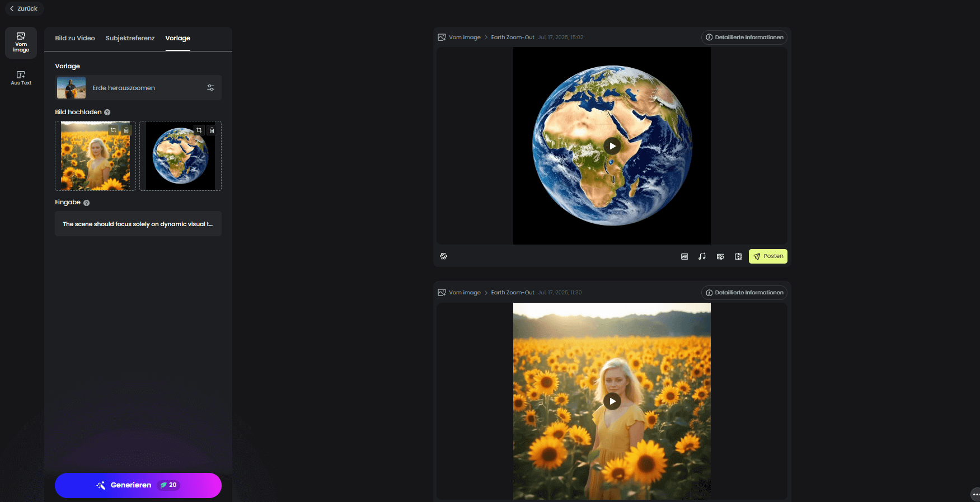This screenshot has height=502, width=980.
Task: Select the Vom Image sidebar tool
Action: (21, 43)
